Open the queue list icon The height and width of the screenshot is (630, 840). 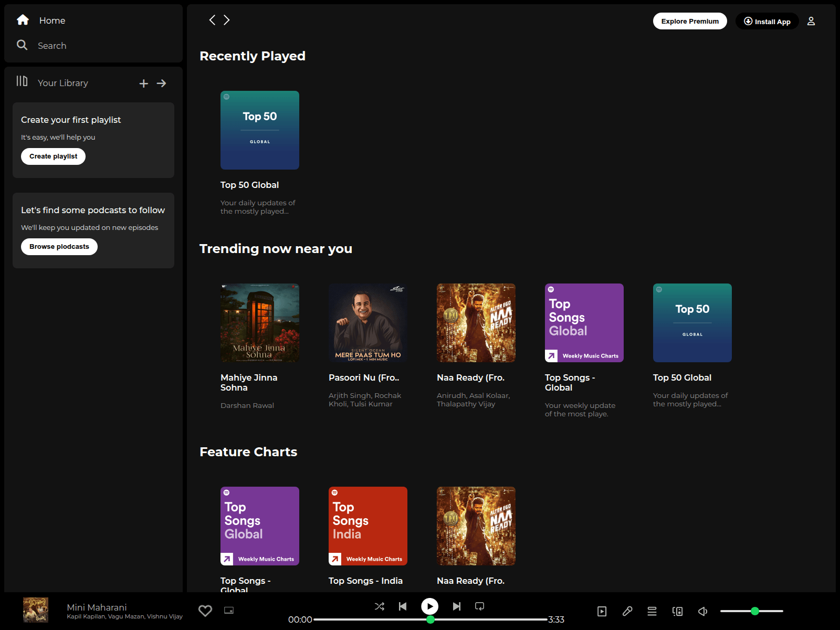point(652,611)
